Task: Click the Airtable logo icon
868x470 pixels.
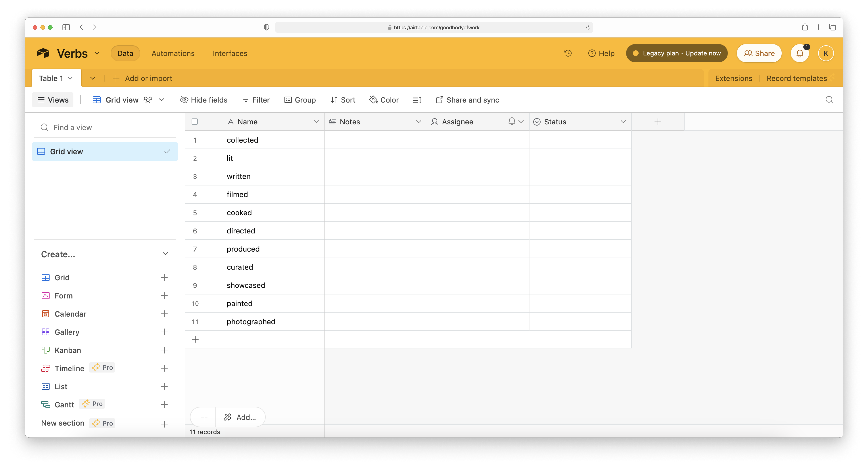Action: [43, 53]
